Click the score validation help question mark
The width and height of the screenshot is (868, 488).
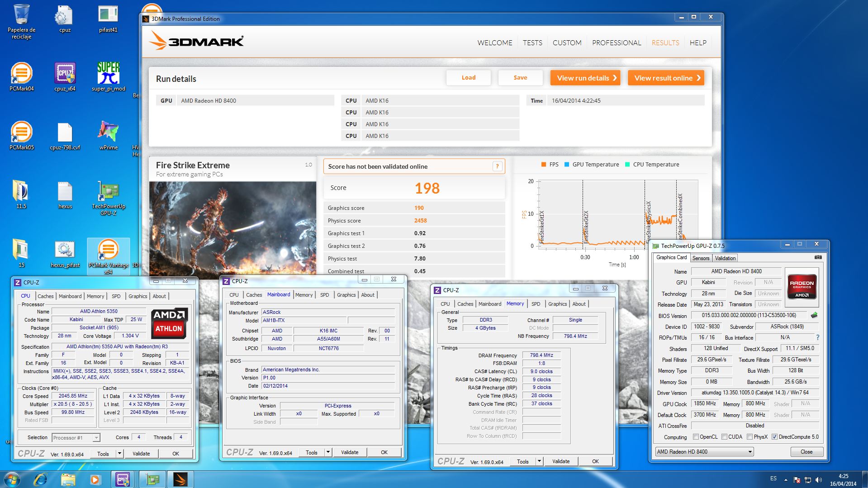[497, 166]
